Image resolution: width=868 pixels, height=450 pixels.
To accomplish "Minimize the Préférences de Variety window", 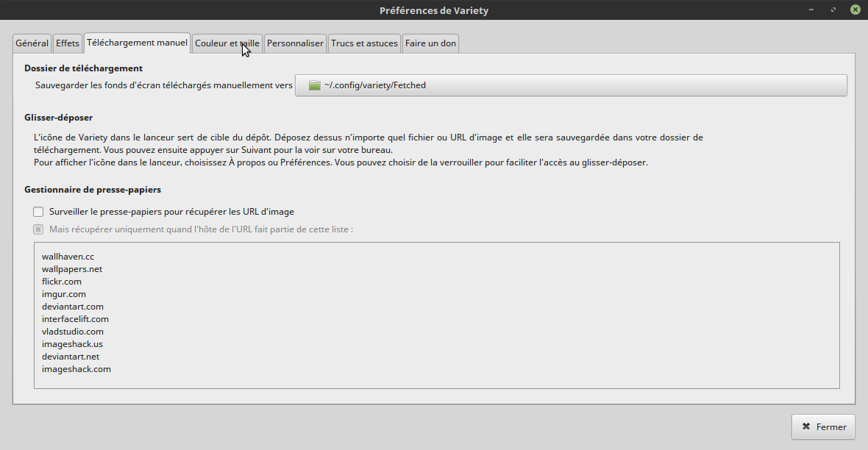I will click(x=813, y=10).
